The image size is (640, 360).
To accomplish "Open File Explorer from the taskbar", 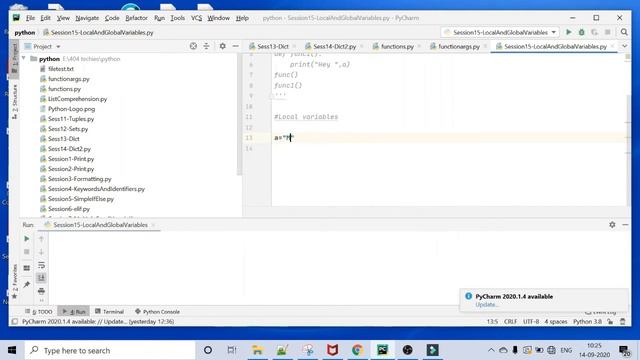I will tap(257, 350).
